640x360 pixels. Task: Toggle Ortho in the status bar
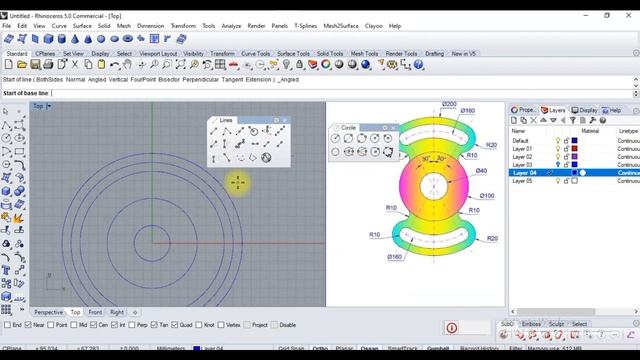320,348
